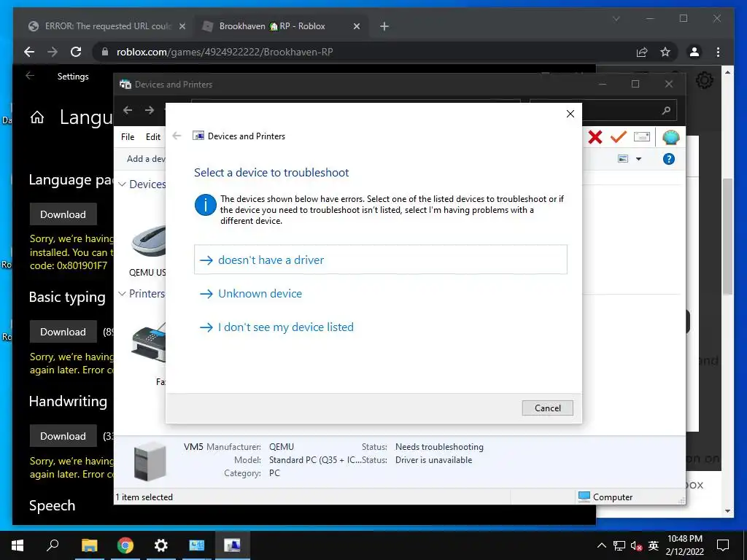This screenshot has width=747, height=560.
Task: Click the browser page vertical scrollbar
Action: click(x=727, y=237)
